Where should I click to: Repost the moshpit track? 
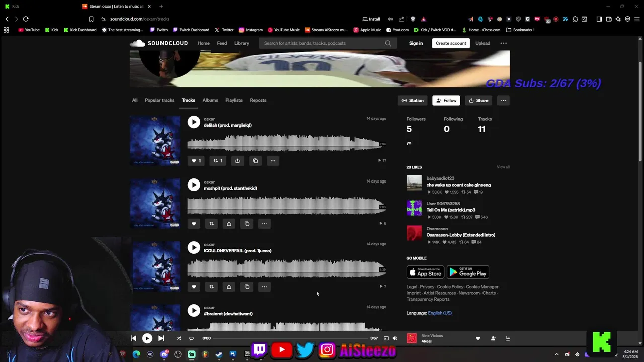coord(211,224)
